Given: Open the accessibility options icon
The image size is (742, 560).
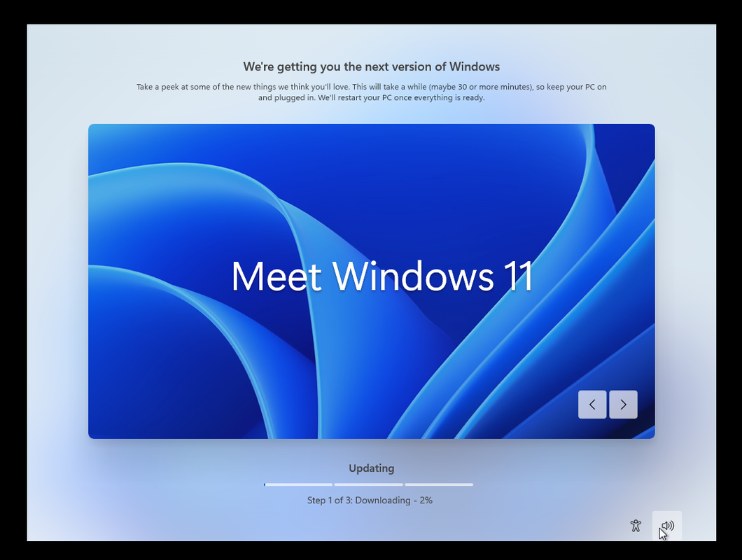Looking at the screenshot, I should click(636, 526).
